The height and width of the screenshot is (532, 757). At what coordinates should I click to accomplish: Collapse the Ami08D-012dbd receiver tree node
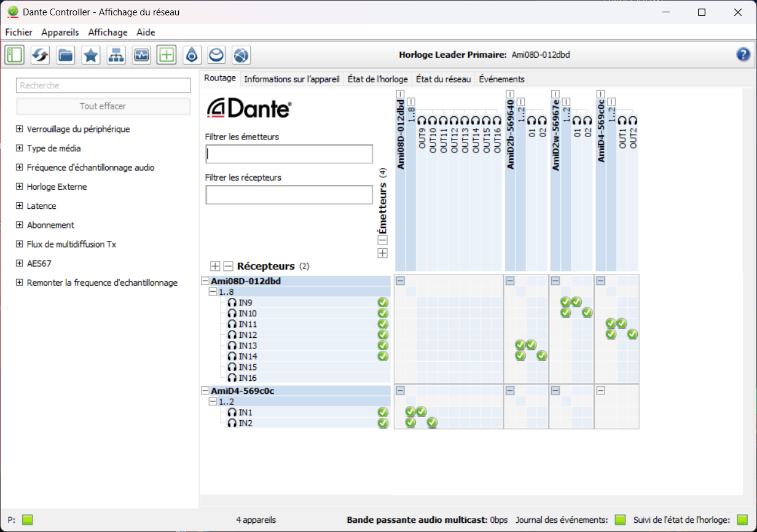205,281
